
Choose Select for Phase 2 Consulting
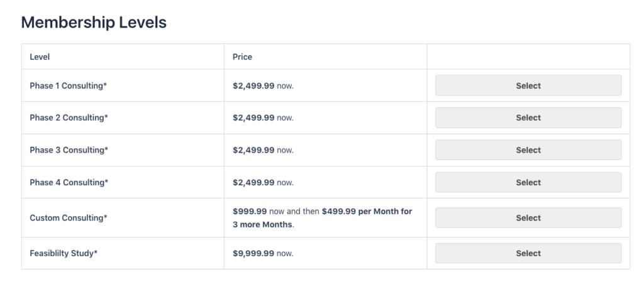(x=528, y=117)
